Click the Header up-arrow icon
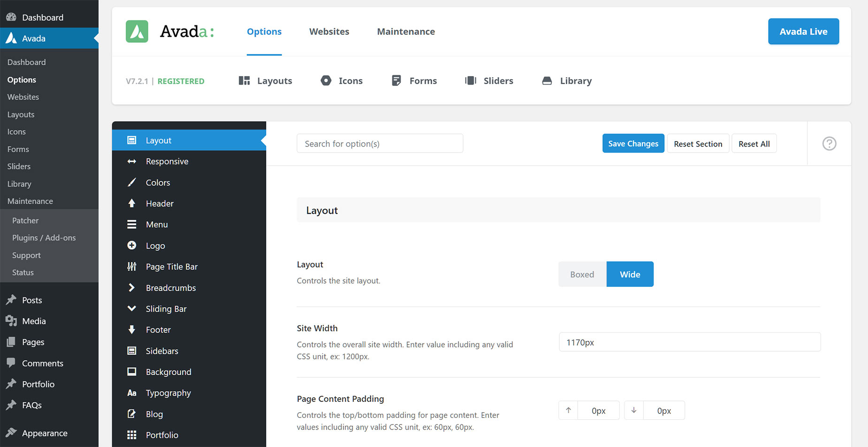The width and height of the screenshot is (868, 447). pyautogui.click(x=132, y=203)
